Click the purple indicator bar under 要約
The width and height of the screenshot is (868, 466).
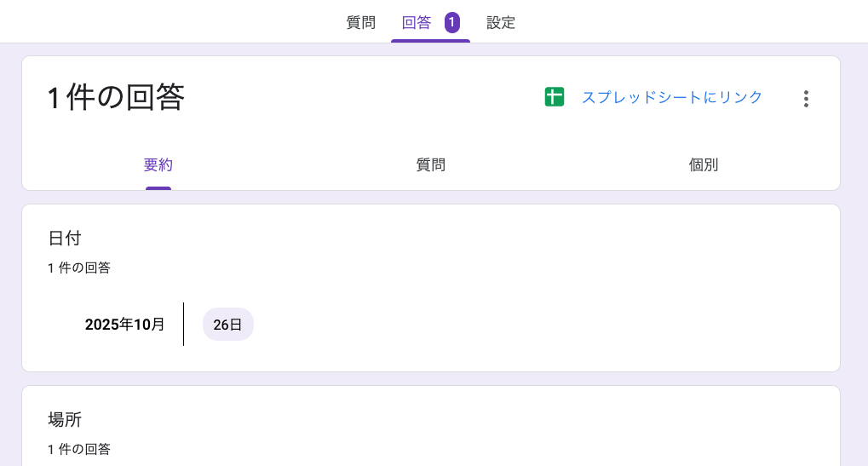tap(158, 188)
